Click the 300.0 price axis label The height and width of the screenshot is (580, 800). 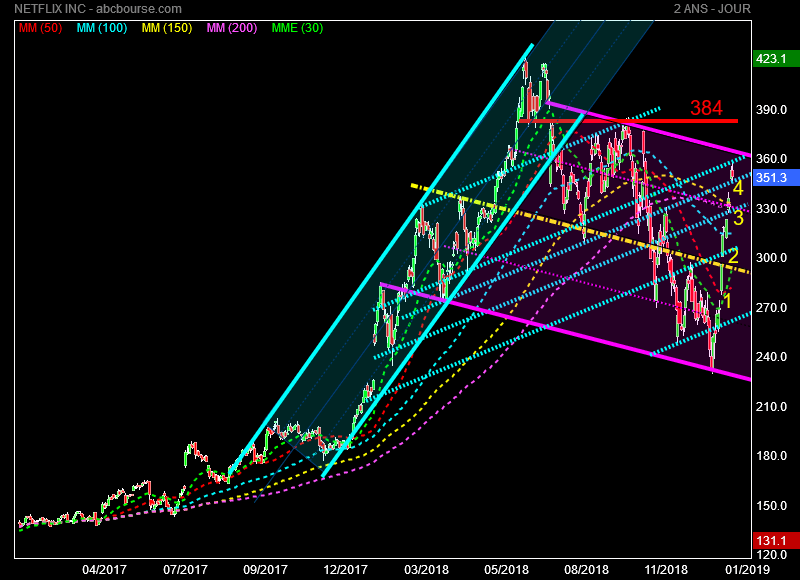(x=771, y=258)
